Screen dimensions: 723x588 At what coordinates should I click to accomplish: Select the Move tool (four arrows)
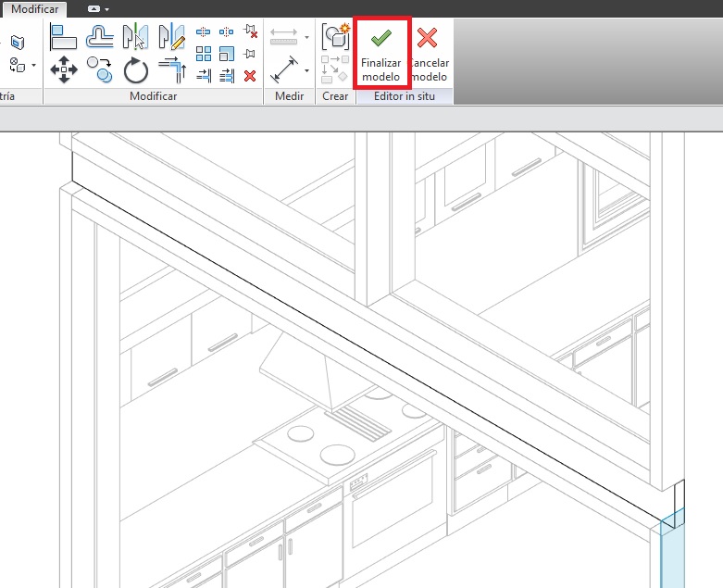63,69
